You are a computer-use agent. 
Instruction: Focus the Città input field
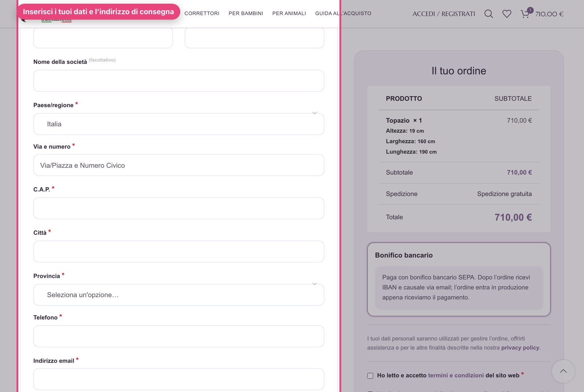pyautogui.click(x=179, y=252)
